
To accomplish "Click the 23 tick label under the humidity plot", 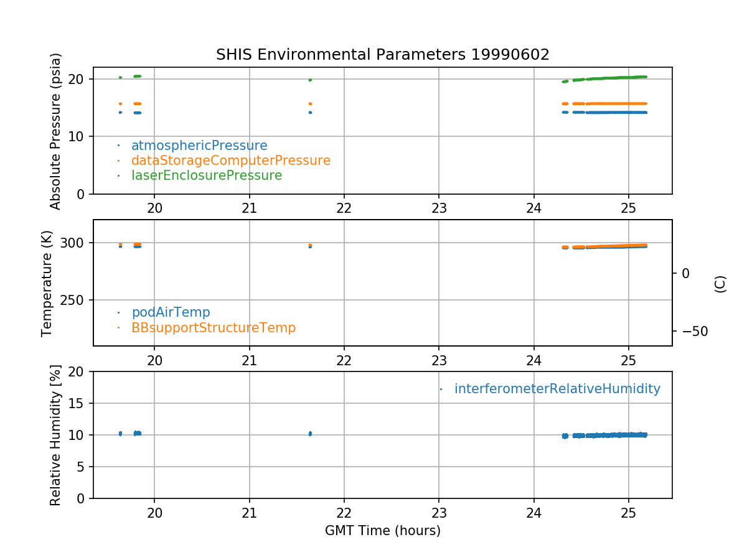I will click(439, 513).
